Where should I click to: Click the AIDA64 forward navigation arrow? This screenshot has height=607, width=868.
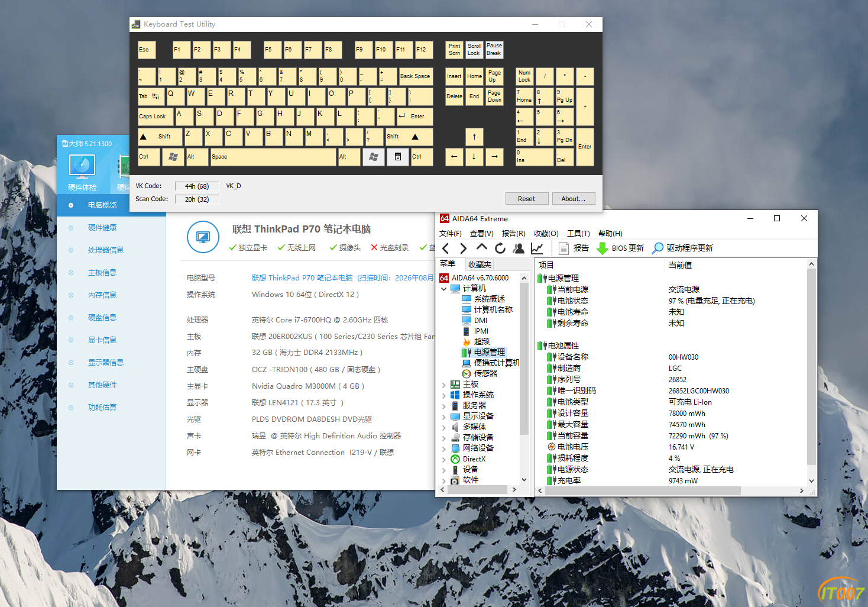pyautogui.click(x=464, y=248)
